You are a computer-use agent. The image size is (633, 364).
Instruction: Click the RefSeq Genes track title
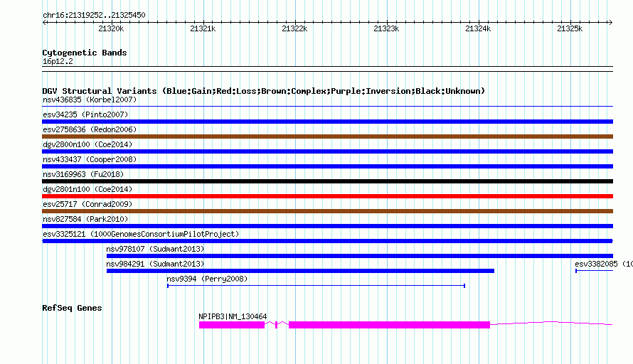(72, 308)
